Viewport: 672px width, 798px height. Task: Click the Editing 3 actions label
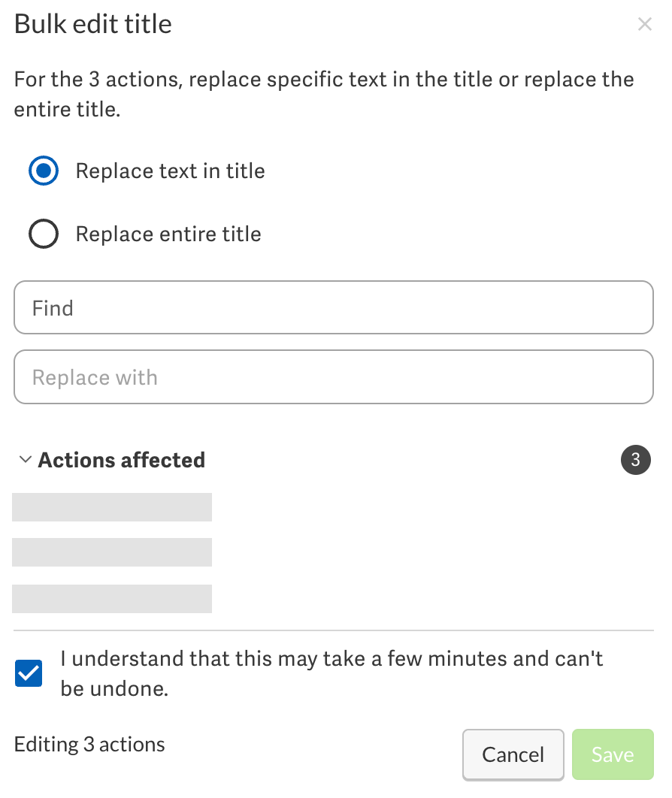89,743
